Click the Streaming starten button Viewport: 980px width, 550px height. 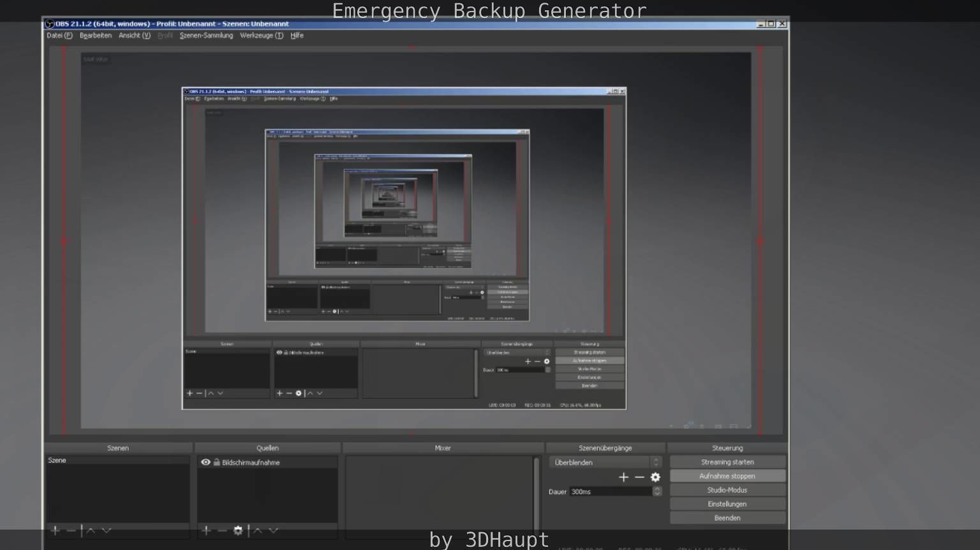(727, 462)
